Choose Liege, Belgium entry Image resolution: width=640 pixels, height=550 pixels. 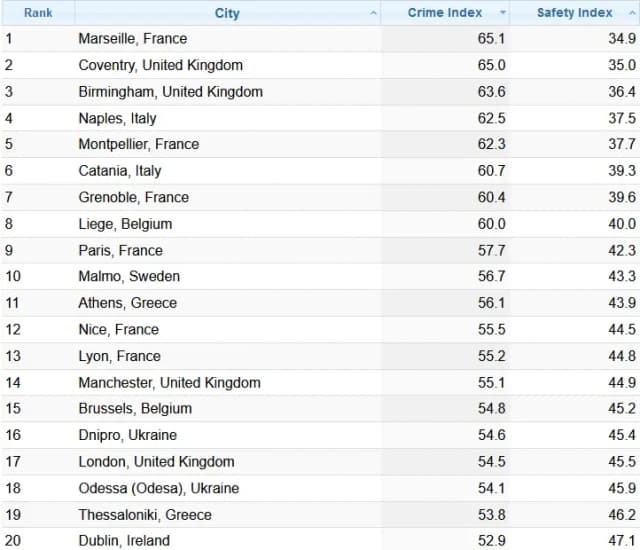pyautogui.click(x=125, y=224)
